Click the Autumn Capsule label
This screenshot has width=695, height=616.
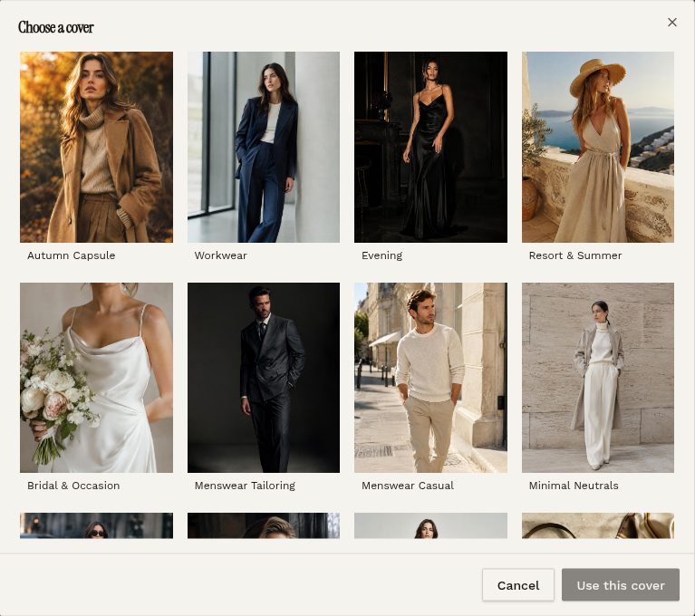pos(71,255)
